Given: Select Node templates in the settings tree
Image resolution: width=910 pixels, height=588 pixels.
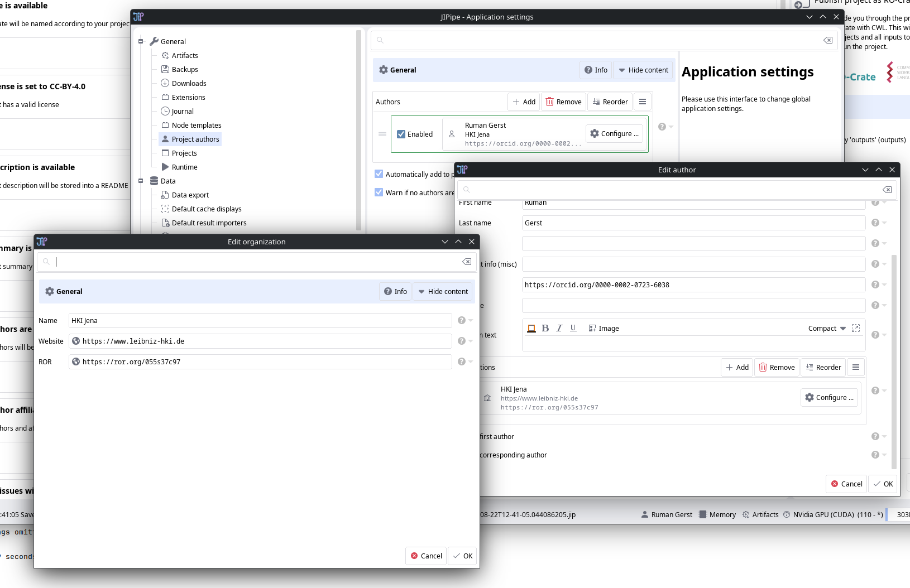Looking at the screenshot, I should coord(196,125).
